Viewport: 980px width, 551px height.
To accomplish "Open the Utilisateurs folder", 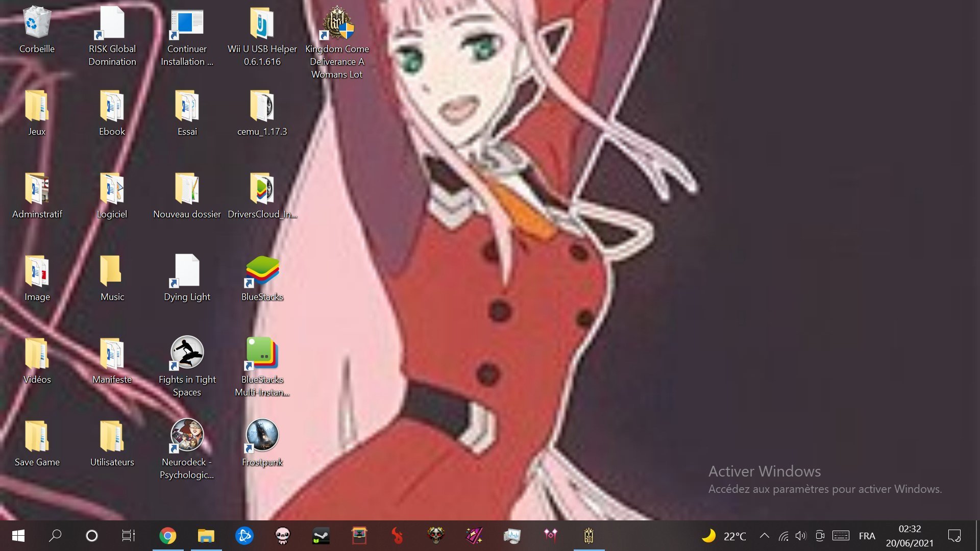I will pyautogui.click(x=112, y=444).
